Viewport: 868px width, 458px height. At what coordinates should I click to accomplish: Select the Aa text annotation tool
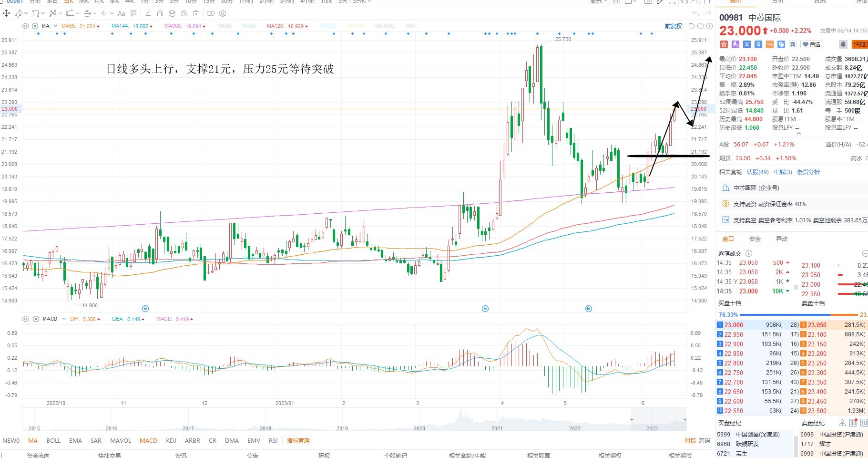pos(122,13)
